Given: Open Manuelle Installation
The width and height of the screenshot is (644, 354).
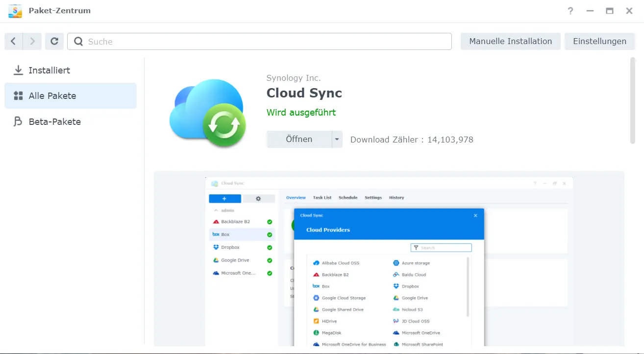Looking at the screenshot, I should click(510, 42).
